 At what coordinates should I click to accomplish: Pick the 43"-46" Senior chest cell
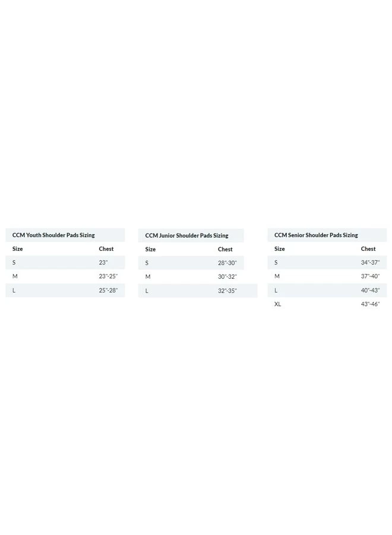click(x=370, y=304)
